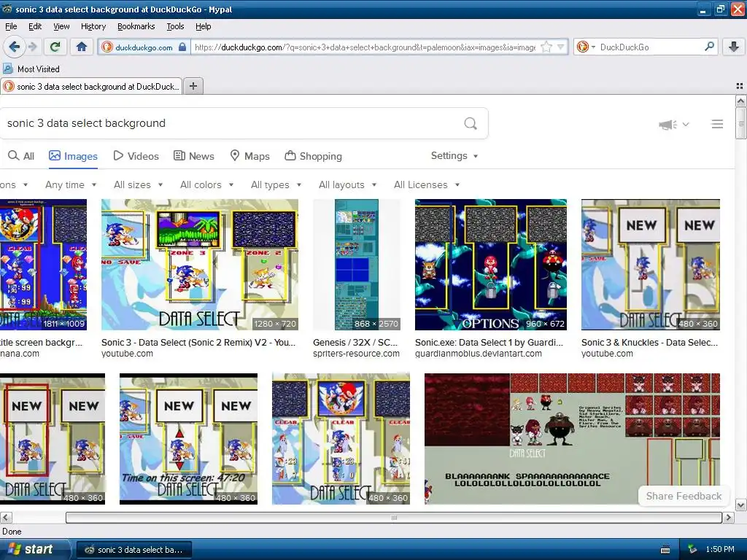Screen dimensions: 747x560
Task: Open the Sonic 3 & Knuckles 480 × 360 thumbnail
Action: [650, 265]
